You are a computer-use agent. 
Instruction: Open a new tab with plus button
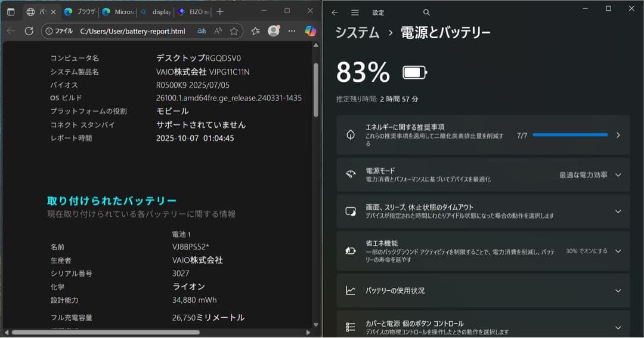[x=219, y=12]
